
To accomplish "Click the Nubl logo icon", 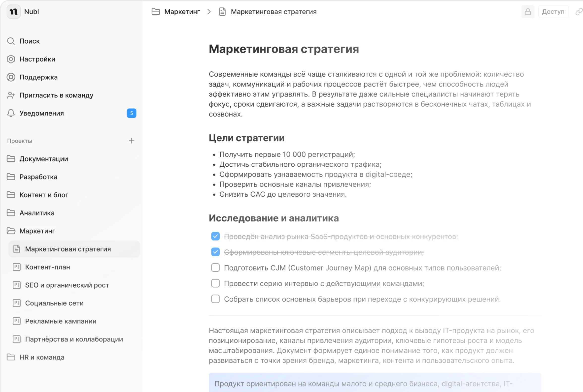I will pos(13,12).
